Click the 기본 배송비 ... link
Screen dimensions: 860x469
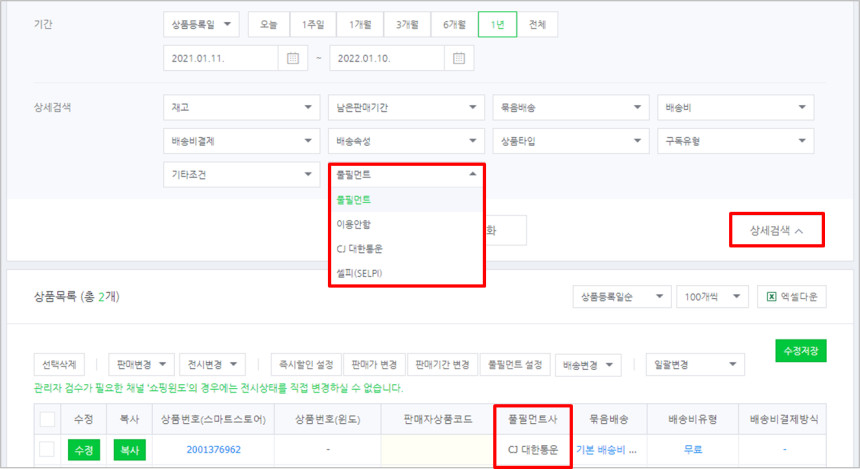[606, 450]
